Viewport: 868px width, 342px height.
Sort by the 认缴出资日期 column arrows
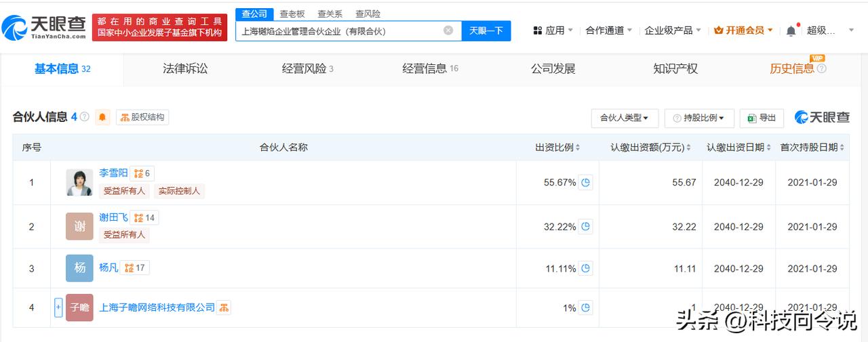tap(769, 148)
